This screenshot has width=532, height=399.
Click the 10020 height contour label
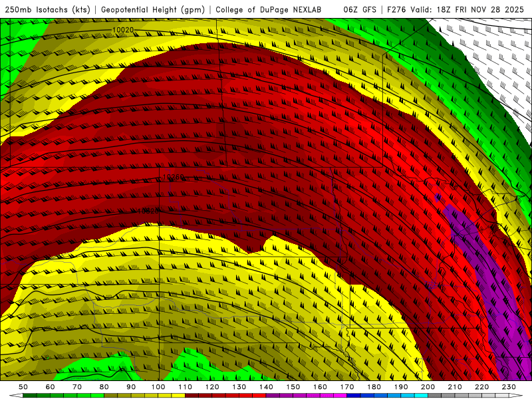pyautogui.click(x=123, y=30)
